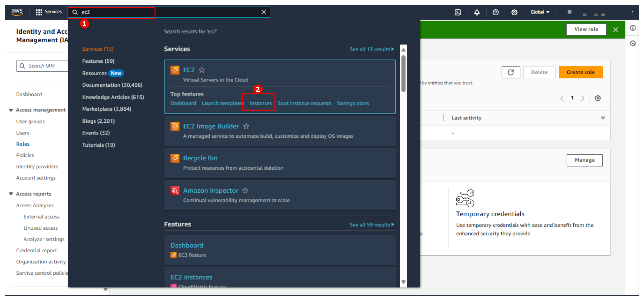
Task: Filter results by Events (32)
Action: click(x=96, y=133)
